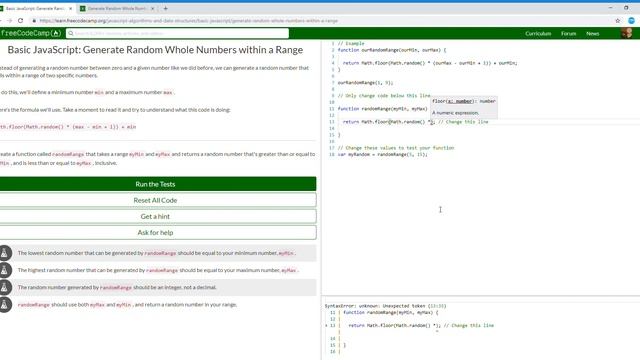This screenshot has height=360, width=640.
Task: Click flask icon for myMax and myMin test
Action: click(4, 304)
